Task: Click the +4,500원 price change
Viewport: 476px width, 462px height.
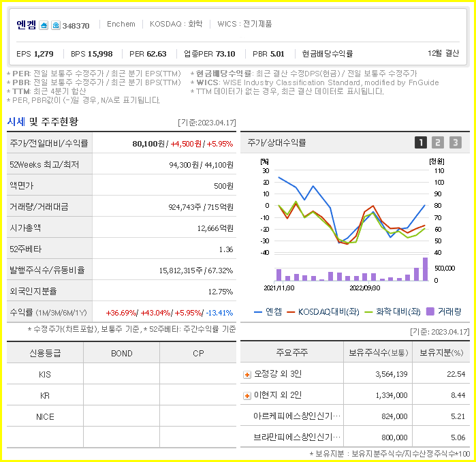Action: [186, 144]
